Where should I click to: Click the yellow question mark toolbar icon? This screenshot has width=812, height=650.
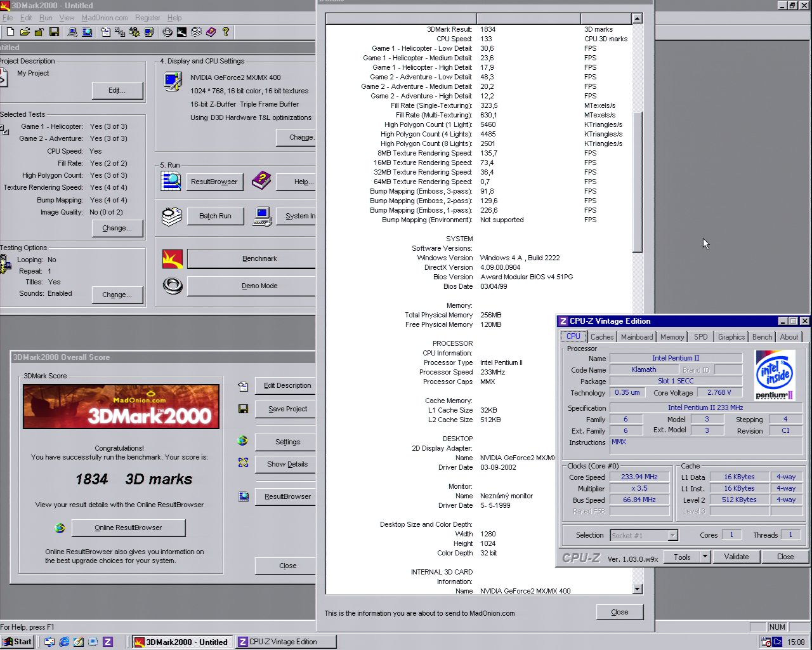pyautogui.click(x=225, y=32)
